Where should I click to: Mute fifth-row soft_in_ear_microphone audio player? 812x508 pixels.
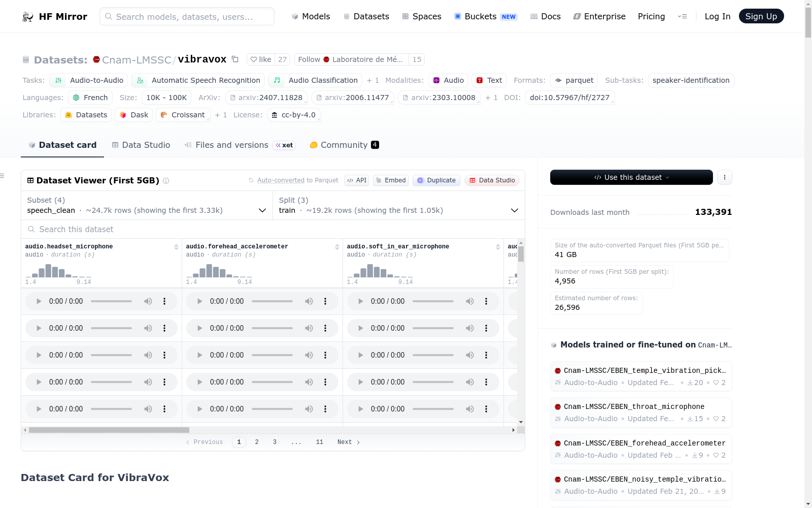coord(470,409)
